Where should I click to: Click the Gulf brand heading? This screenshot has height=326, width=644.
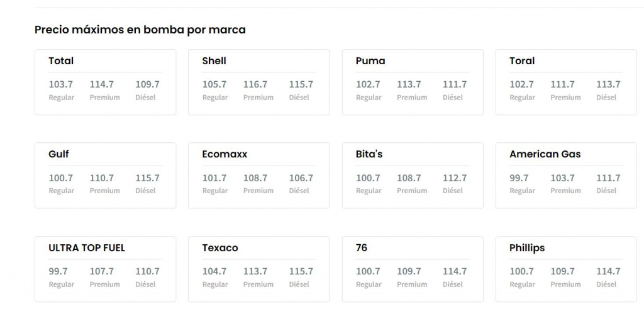[58, 154]
